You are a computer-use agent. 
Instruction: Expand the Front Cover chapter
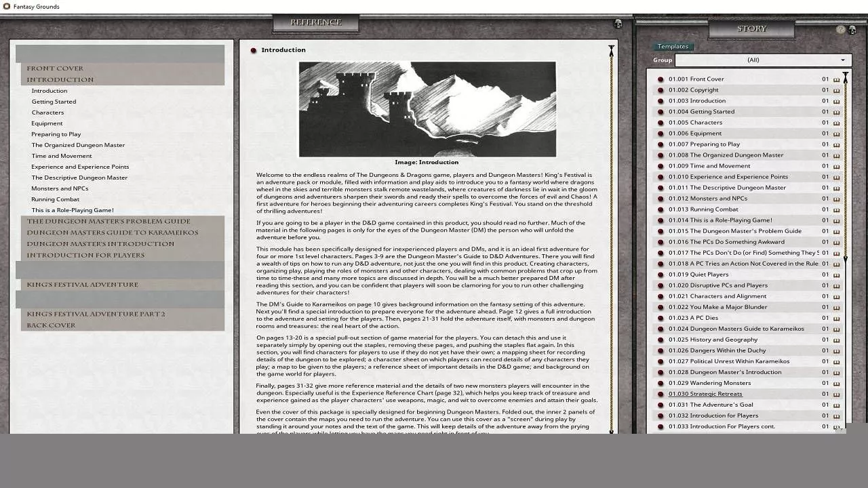tap(55, 68)
